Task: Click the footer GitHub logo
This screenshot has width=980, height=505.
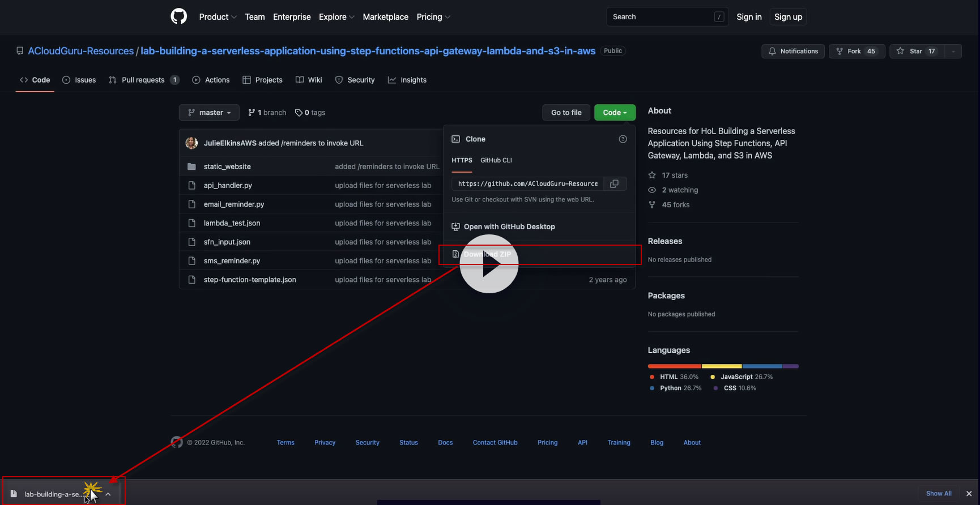Action: [x=177, y=442]
